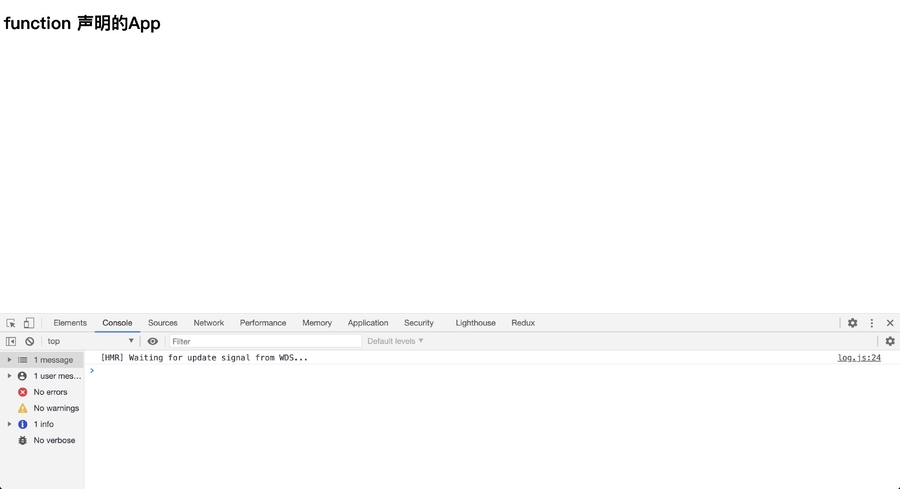900x489 pixels.
Task: Open the Default levels dropdown
Action: point(395,341)
